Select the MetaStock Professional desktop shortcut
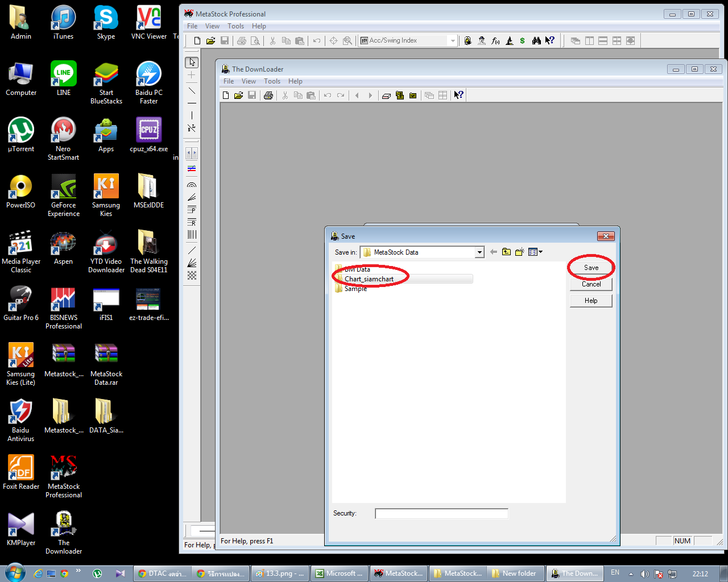 click(64, 476)
